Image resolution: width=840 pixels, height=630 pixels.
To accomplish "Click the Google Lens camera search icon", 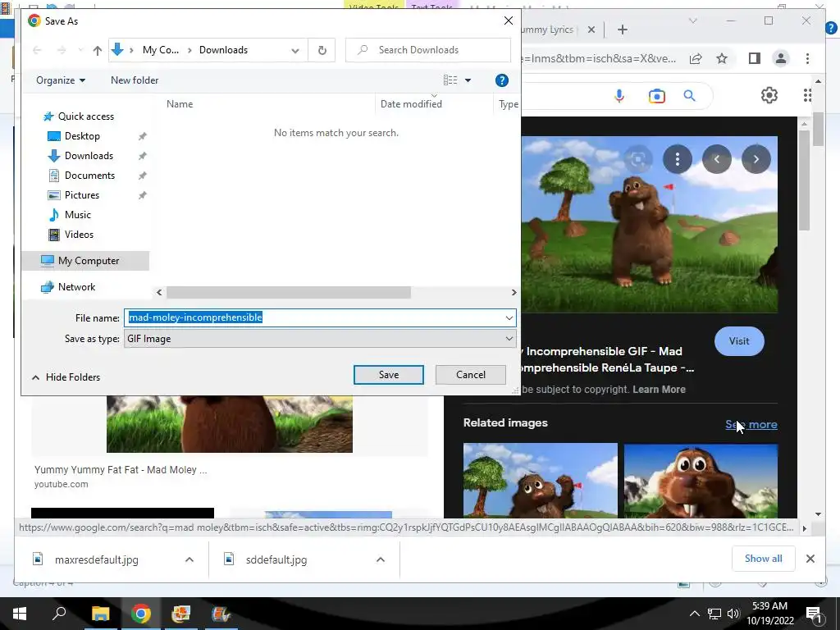I will [x=657, y=96].
